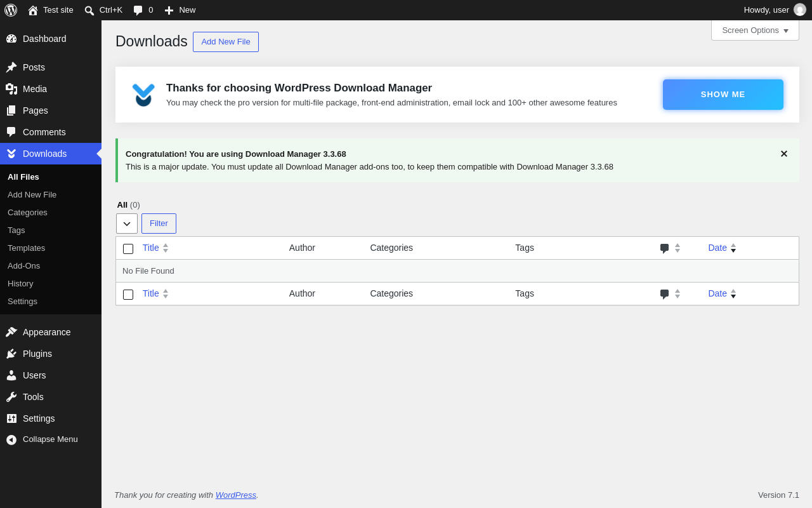Click Author column header text
Viewport: 812px width, 508px height.
click(x=302, y=248)
